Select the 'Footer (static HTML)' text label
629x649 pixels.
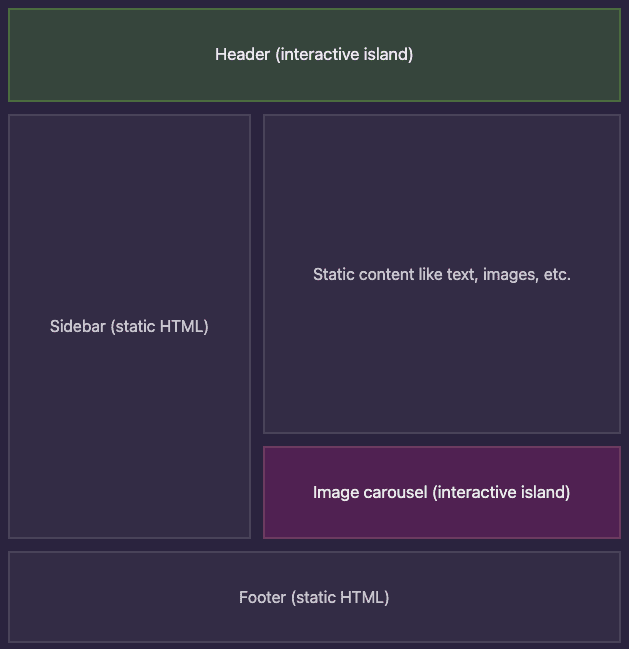[x=314, y=597]
